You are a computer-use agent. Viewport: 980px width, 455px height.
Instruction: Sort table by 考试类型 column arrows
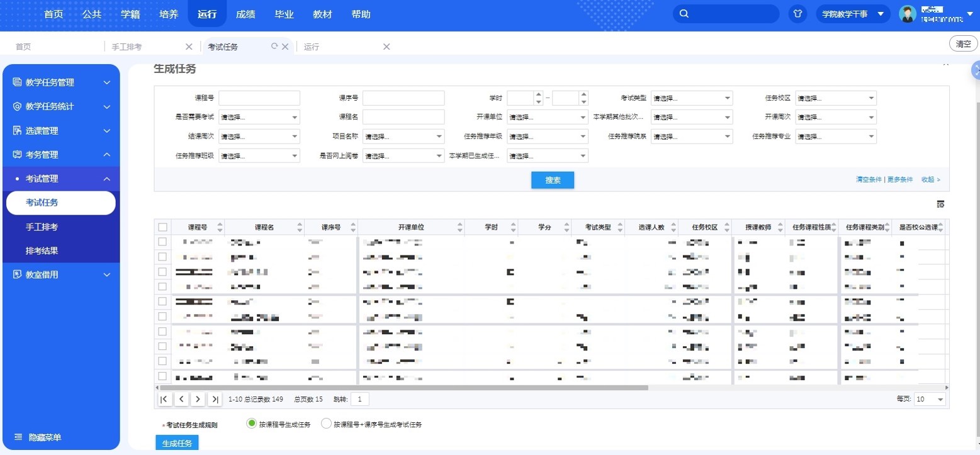click(620, 227)
